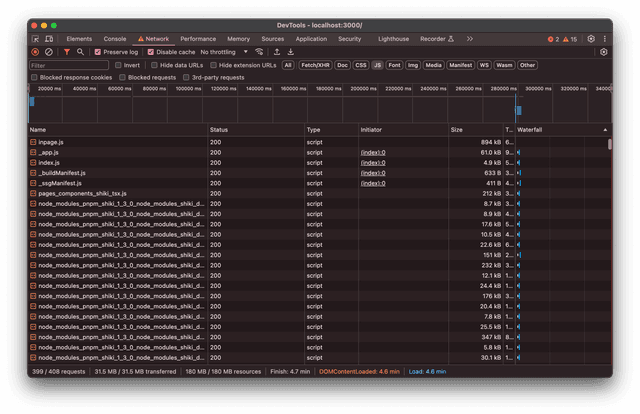Toggle the filter funnel icon
Viewport: 640px width, 414px height.
pos(67,51)
